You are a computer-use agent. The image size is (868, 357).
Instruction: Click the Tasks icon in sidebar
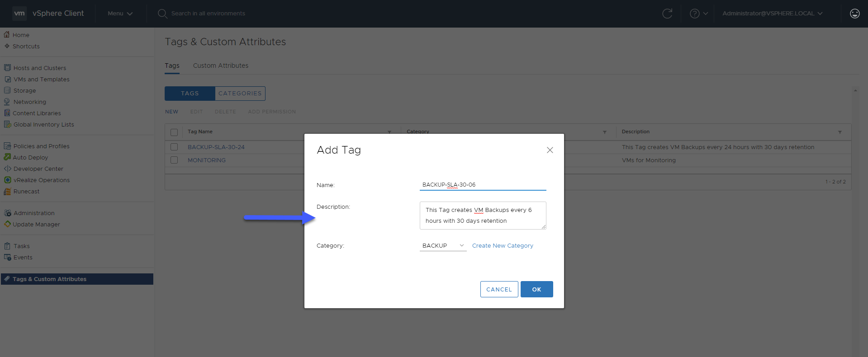[7, 246]
